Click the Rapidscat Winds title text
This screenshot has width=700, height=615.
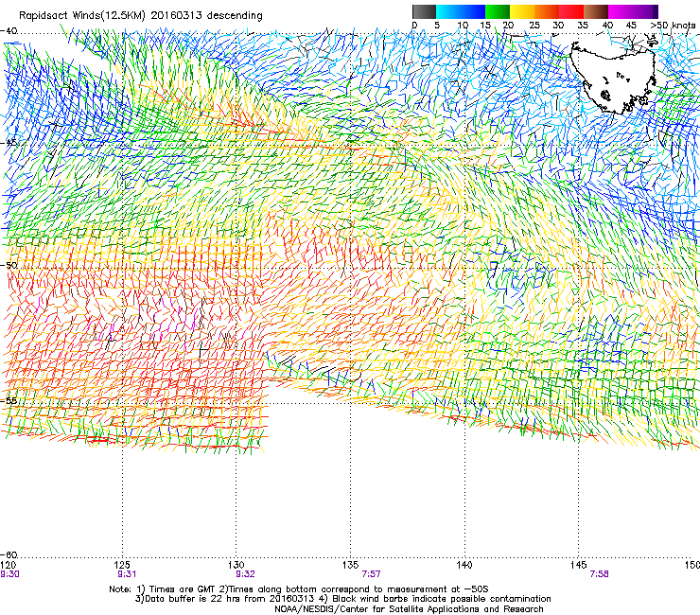point(141,16)
